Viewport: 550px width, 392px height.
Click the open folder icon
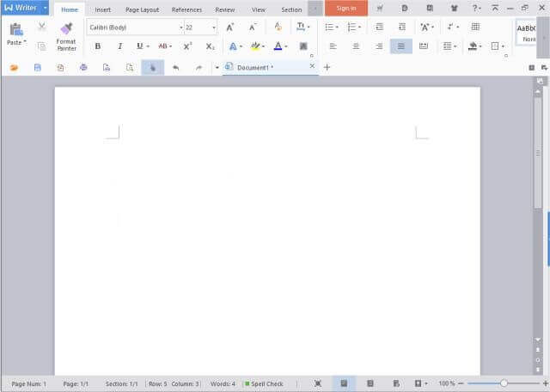click(x=14, y=67)
